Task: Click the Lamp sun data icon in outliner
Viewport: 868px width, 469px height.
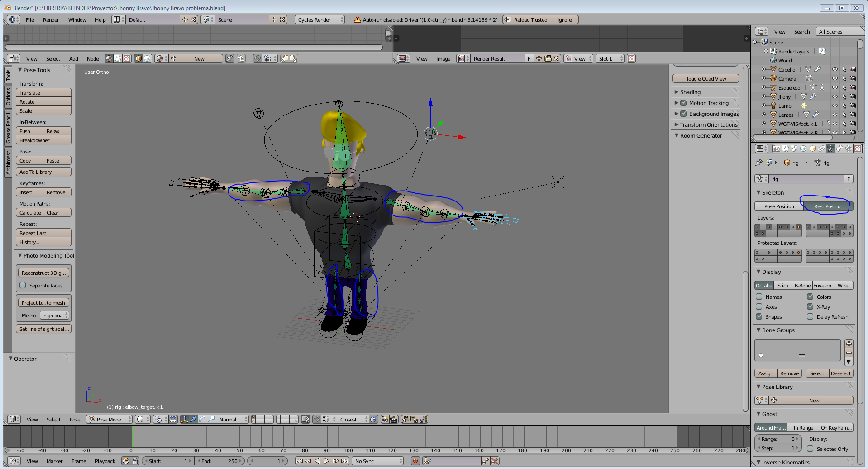Action: [804, 105]
